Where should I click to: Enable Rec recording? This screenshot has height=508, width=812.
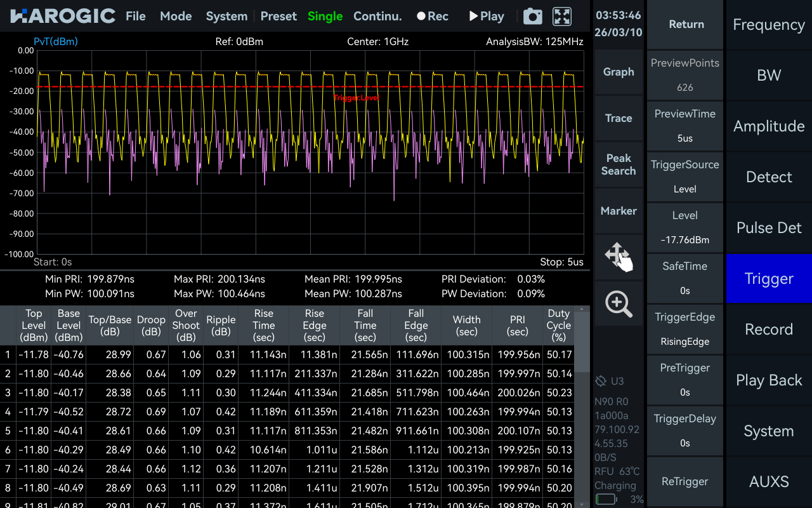(x=432, y=16)
